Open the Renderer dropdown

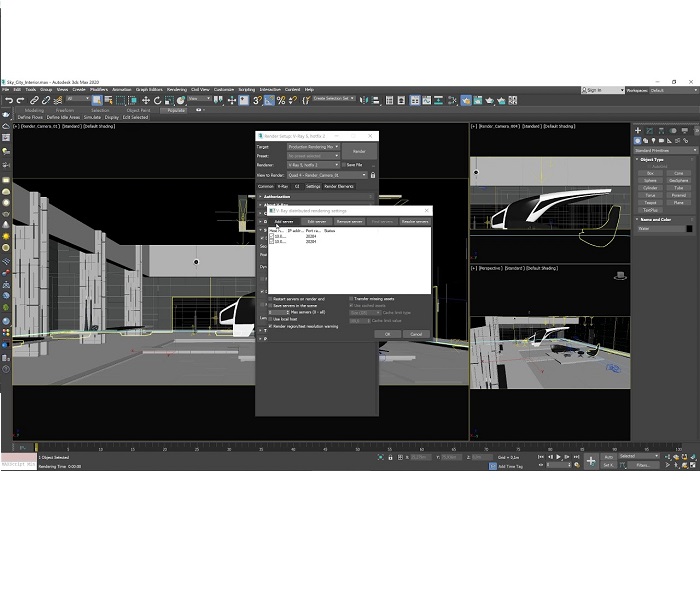click(313, 165)
